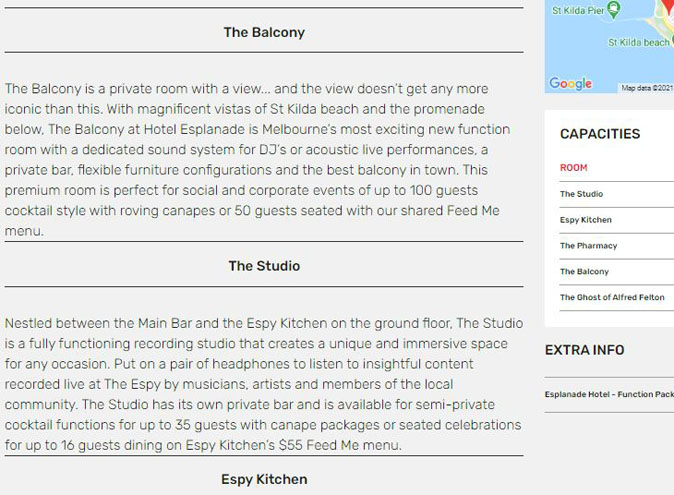
Task: Click the red location pin on map
Action: point(664,8)
